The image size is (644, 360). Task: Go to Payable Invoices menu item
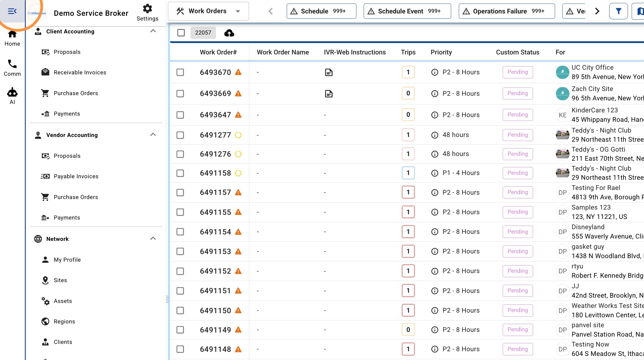click(76, 176)
